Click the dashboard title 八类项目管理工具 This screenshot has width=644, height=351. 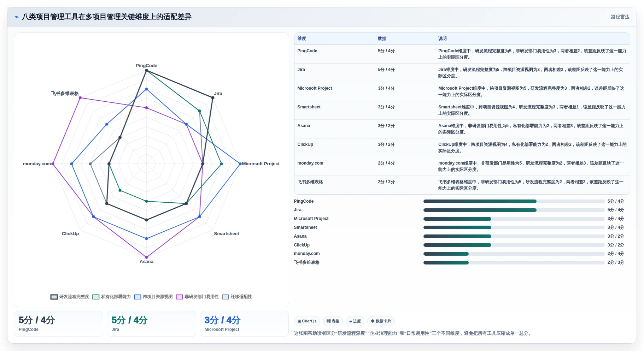tap(107, 17)
